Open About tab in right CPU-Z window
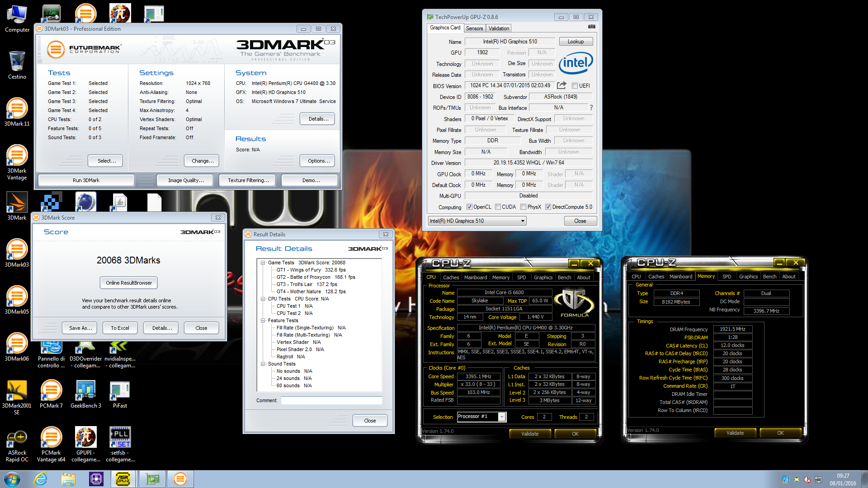 789,277
